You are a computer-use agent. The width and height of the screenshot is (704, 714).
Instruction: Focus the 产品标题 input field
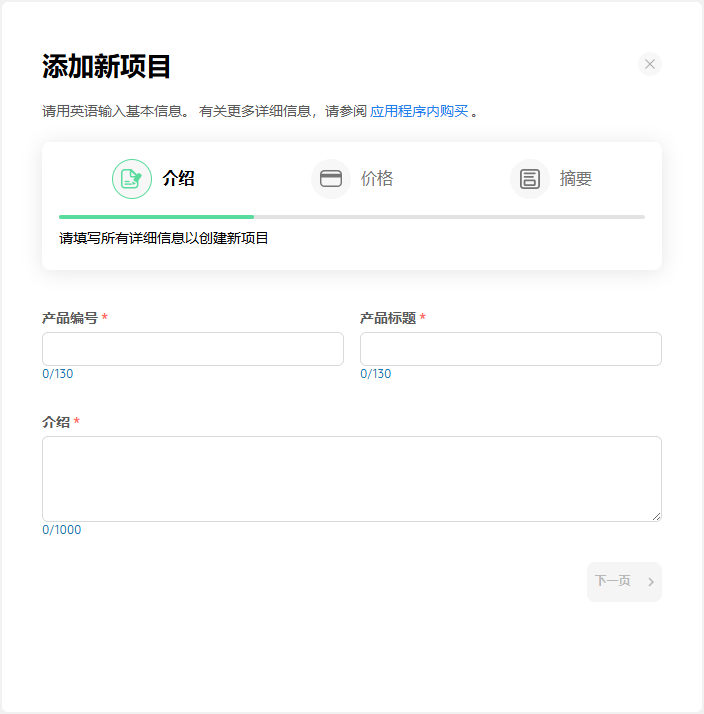[x=511, y=349]
